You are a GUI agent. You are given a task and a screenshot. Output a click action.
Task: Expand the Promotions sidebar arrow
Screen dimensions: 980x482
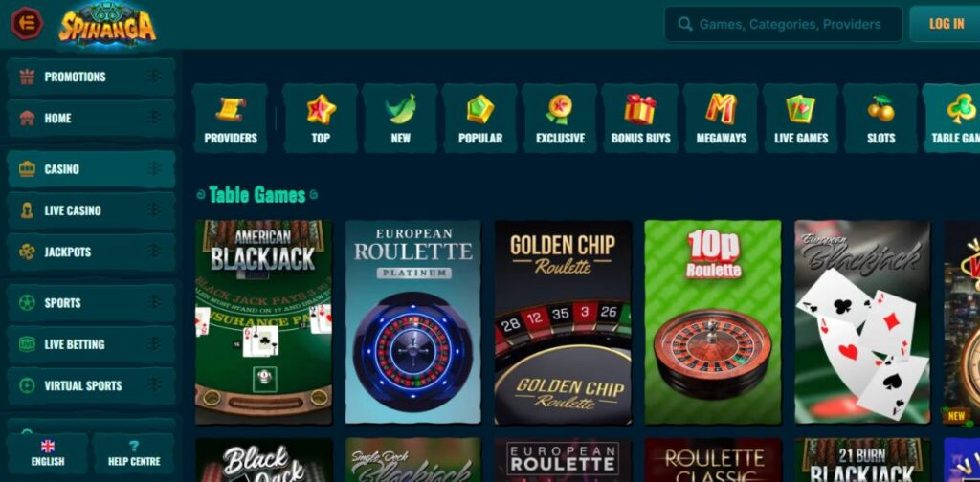point(154,77)
